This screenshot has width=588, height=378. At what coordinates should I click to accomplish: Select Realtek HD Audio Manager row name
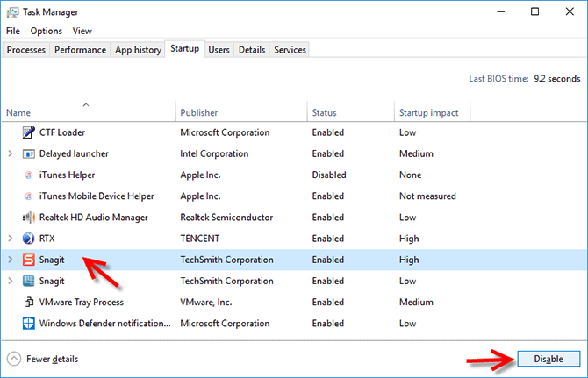[94, 218]
